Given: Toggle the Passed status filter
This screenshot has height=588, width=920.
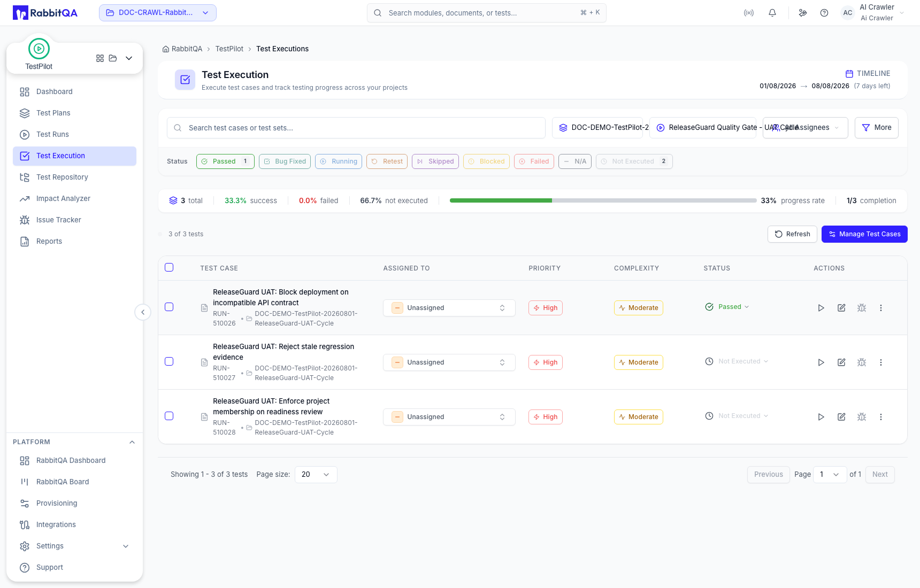Looking at the screenshot, I should point(225,161).
